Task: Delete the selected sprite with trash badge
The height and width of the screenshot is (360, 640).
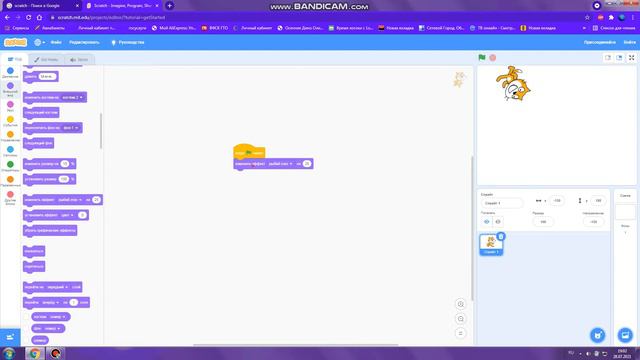Action: tap(501, 236)
